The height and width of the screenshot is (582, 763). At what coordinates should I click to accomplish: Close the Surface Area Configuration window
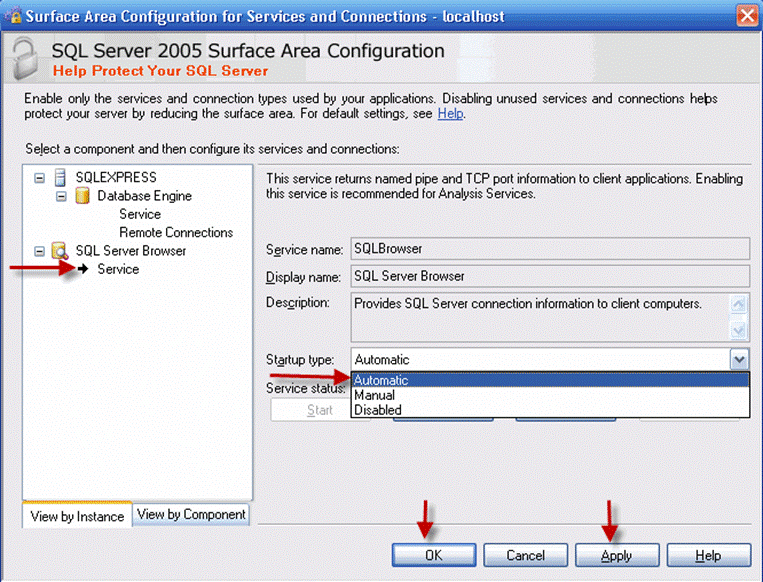pos(747,16)
